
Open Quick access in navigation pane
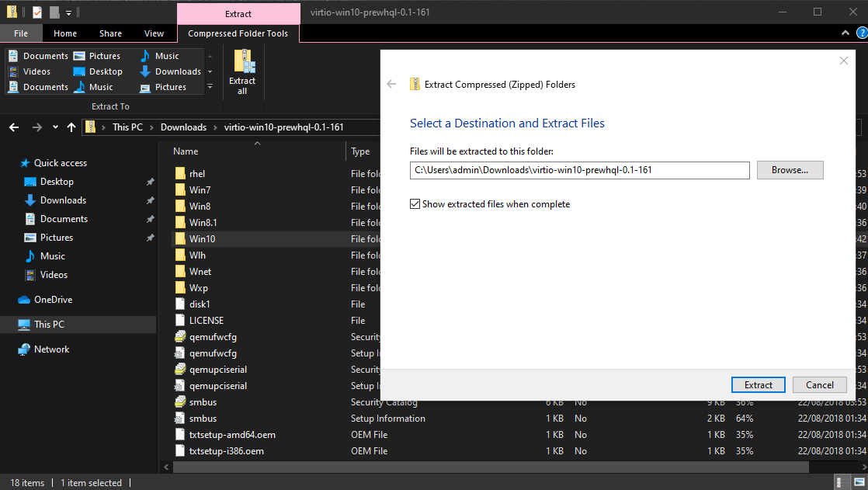[54, 163]
